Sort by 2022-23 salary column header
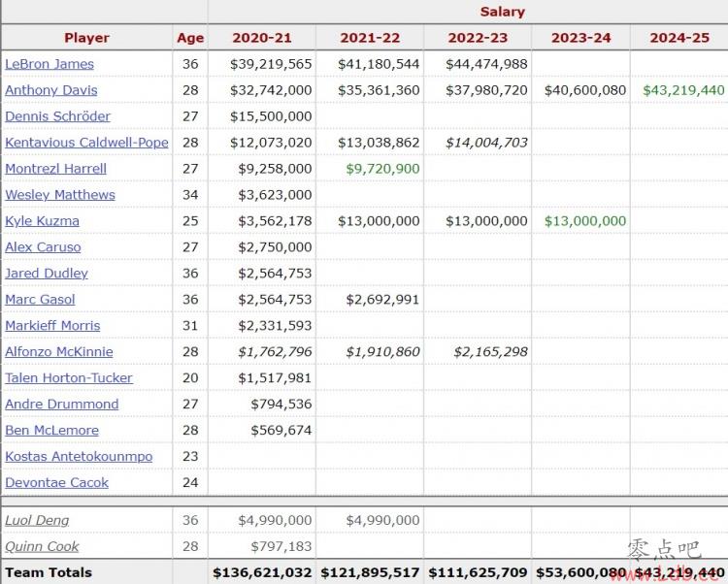Screen dimensions: 728x584 pos(478,38)
